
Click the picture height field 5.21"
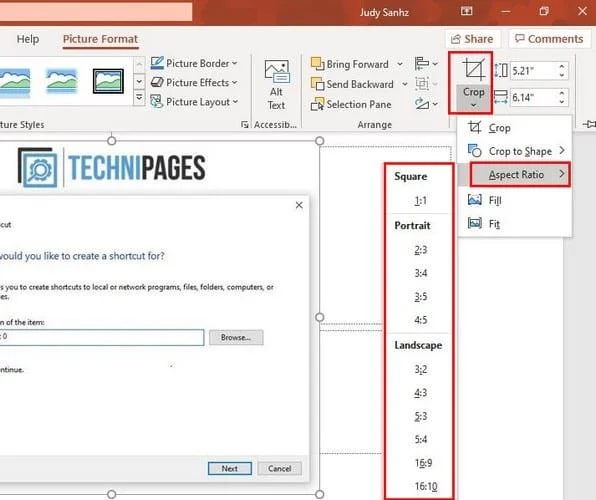(x=533, y=71)
